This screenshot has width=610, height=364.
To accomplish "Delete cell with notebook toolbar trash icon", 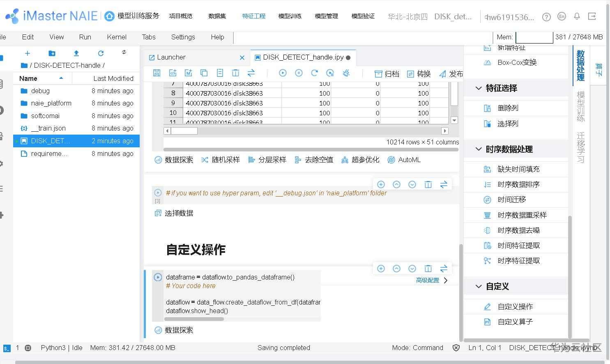I will tap(235, 73).
